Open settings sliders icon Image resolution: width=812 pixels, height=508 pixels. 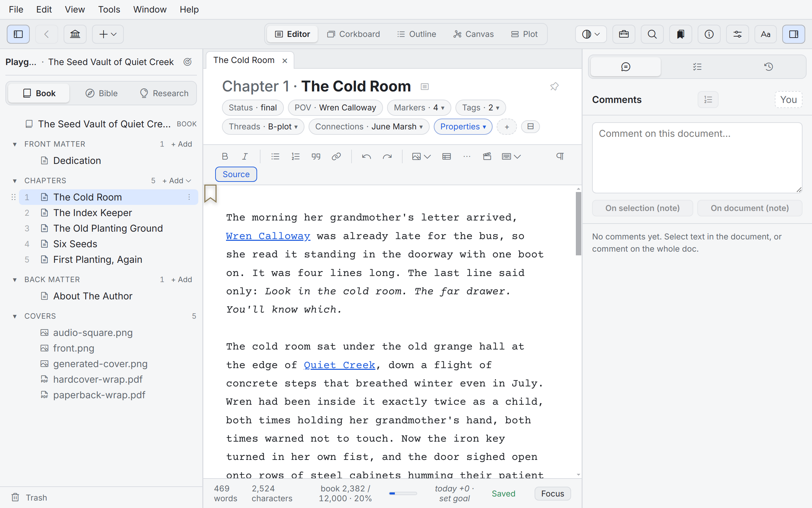coord(737,34)
